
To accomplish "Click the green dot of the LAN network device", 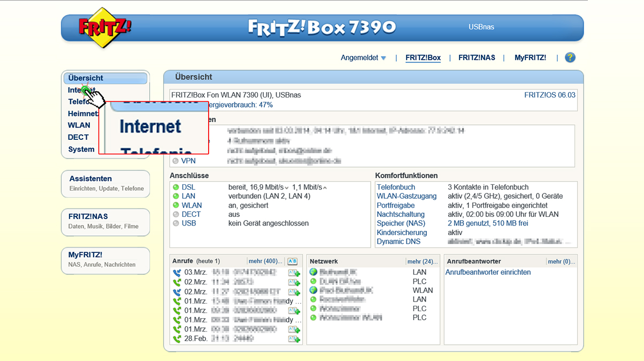I will (313, 299).
